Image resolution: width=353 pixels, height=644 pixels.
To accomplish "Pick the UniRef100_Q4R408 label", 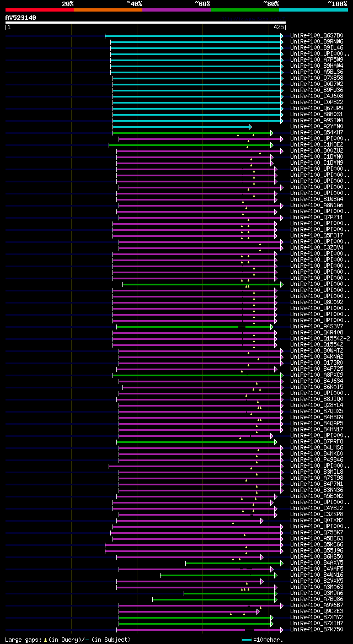I will click(x=317, y=332).
